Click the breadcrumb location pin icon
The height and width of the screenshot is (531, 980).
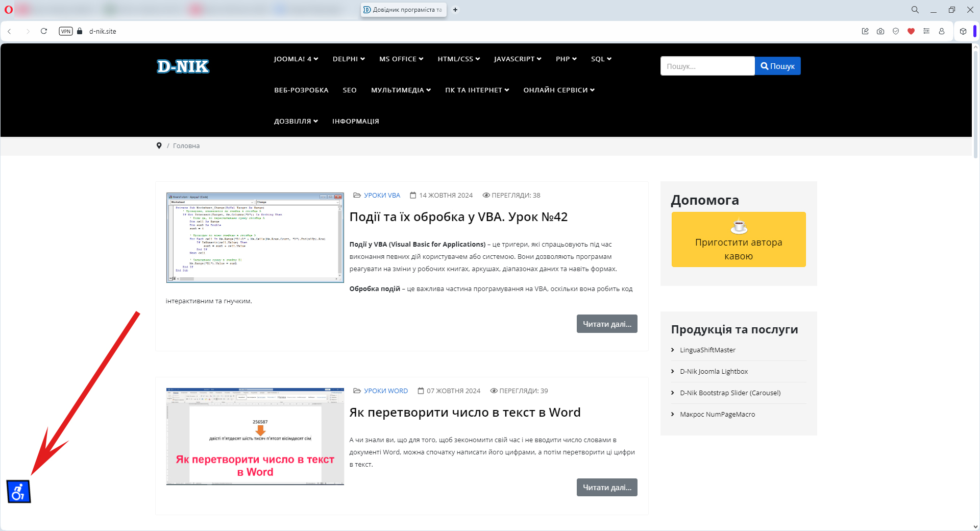(x=159, y=146)
